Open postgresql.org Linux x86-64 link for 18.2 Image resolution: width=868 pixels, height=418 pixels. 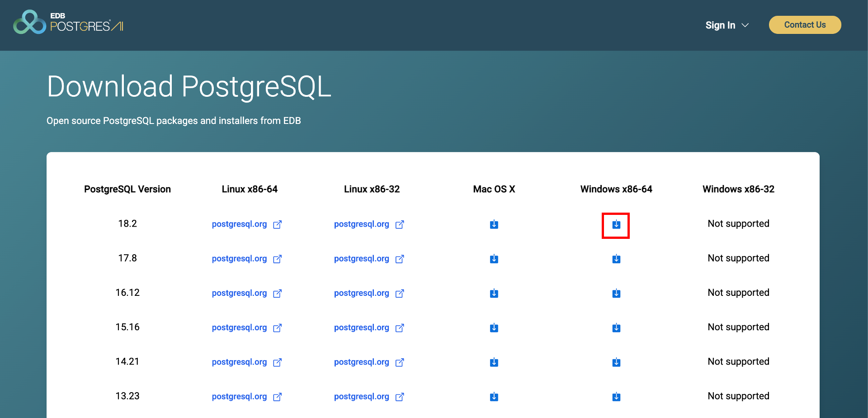click(247, 224)
